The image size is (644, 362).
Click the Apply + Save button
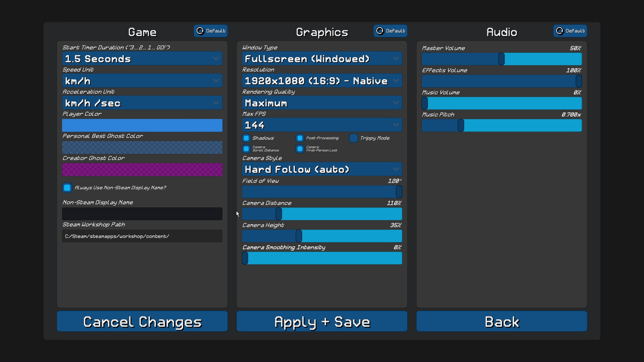point(322,321)
